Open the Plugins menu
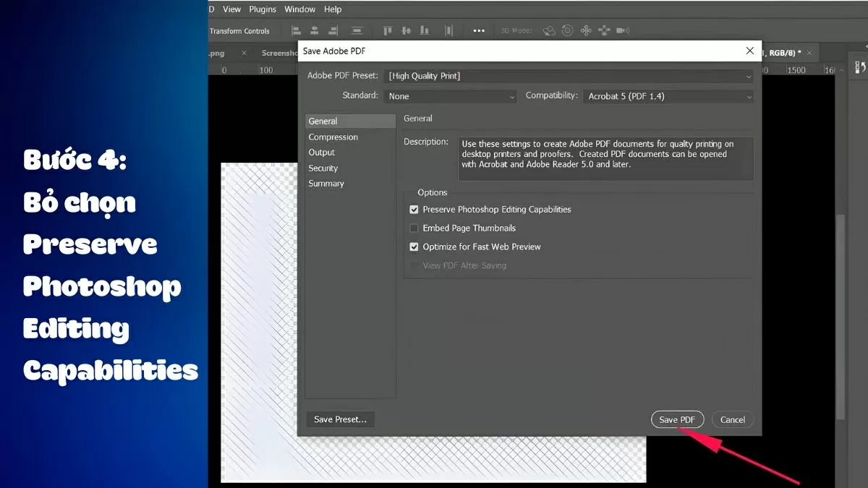The image size is (868, 488). point(263,9)
